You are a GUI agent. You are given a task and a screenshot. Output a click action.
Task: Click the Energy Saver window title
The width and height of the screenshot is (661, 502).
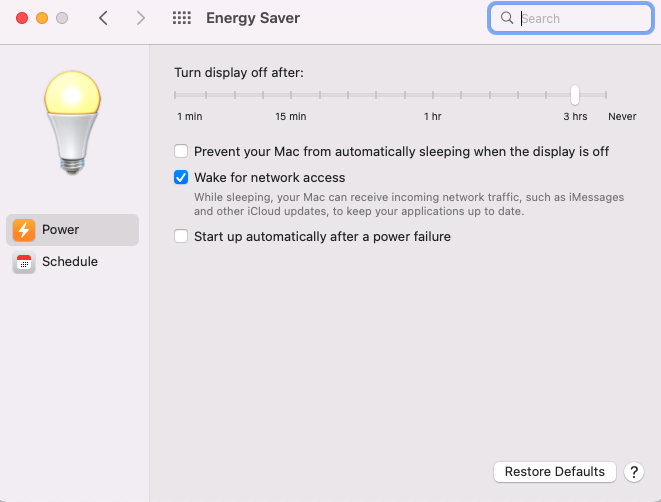click(x=253, y=18)
